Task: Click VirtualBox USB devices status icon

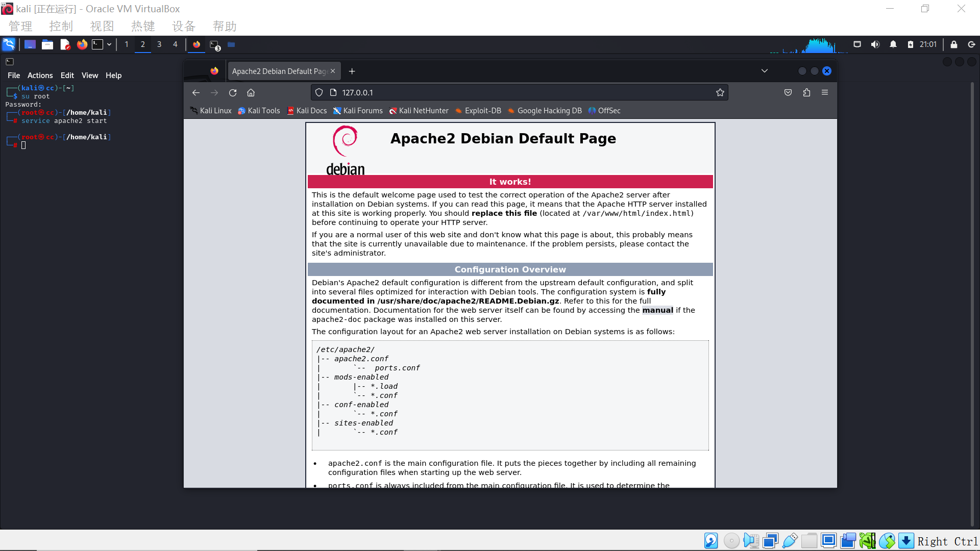Action: [x=790, y=541]
